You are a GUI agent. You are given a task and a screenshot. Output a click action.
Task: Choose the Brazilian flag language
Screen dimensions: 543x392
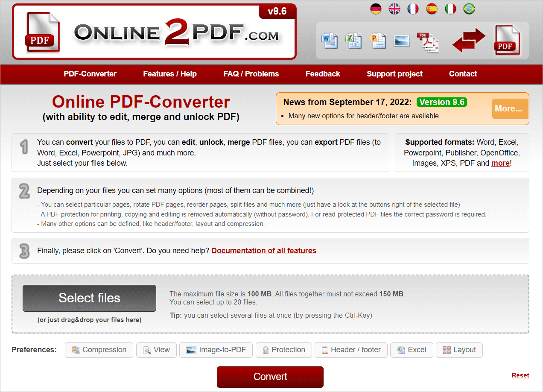[470, 9]
